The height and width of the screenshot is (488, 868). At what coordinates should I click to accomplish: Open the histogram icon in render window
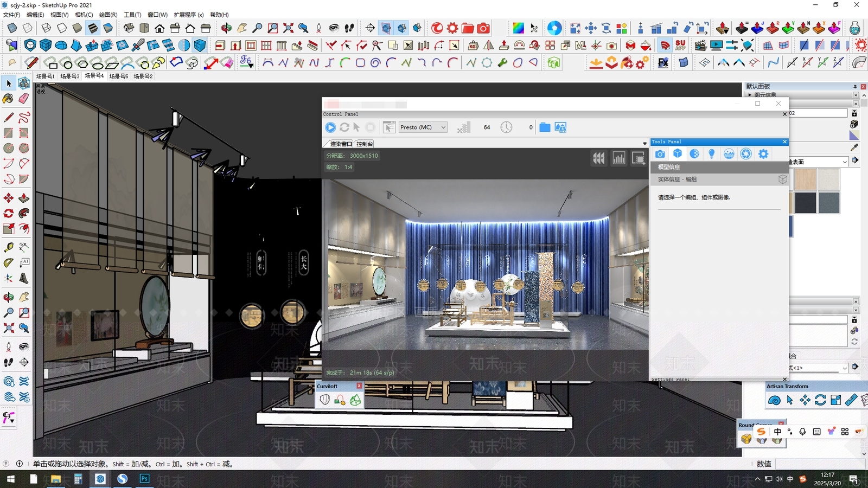coord(619,158)
